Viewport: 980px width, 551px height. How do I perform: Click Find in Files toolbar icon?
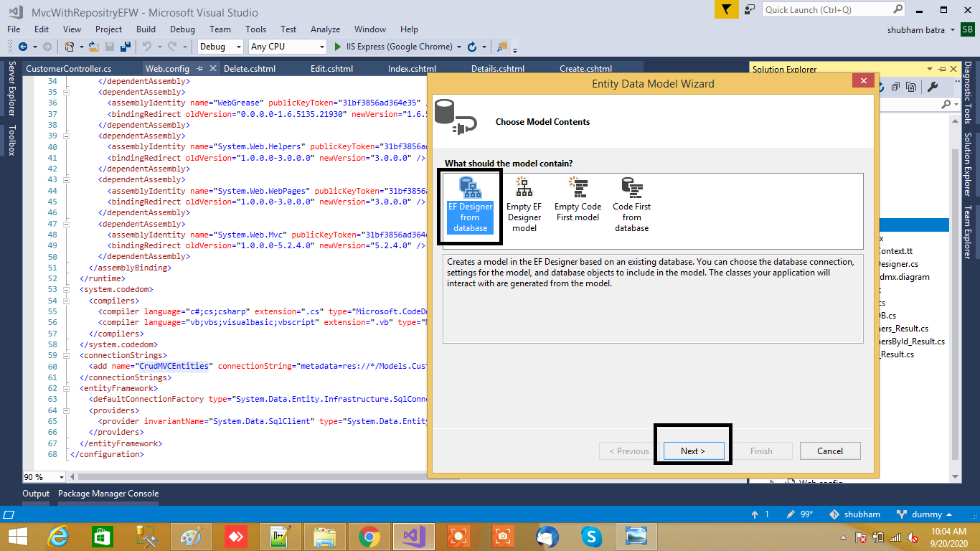click(501, 47)
